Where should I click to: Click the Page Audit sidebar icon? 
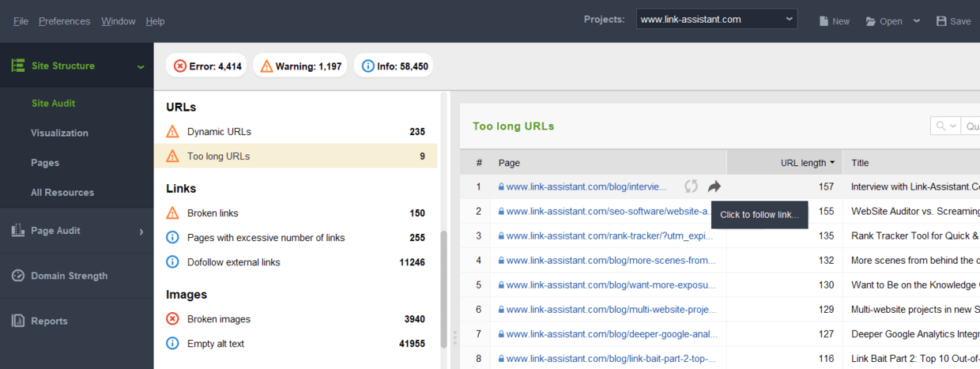[17, 231]
